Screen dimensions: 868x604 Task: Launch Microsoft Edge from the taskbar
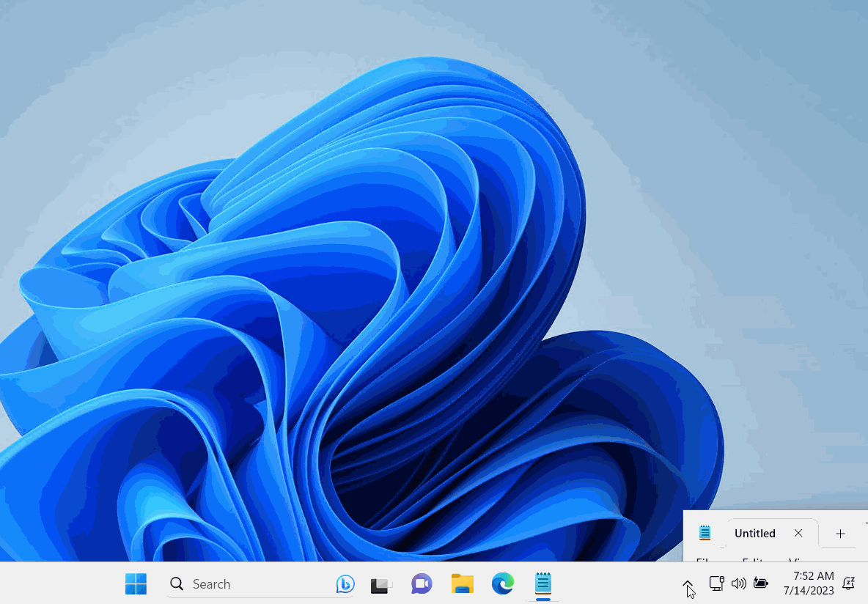(x=503, y=583)
